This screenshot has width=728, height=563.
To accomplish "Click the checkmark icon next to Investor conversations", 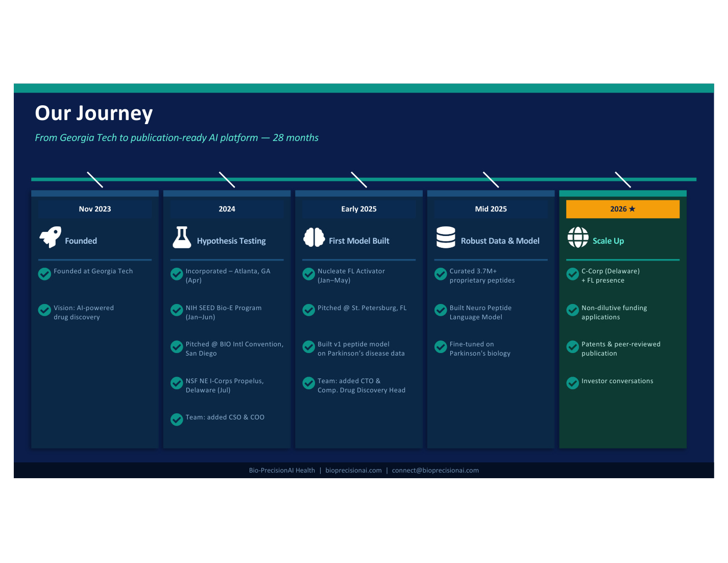I will click(572, 383).
